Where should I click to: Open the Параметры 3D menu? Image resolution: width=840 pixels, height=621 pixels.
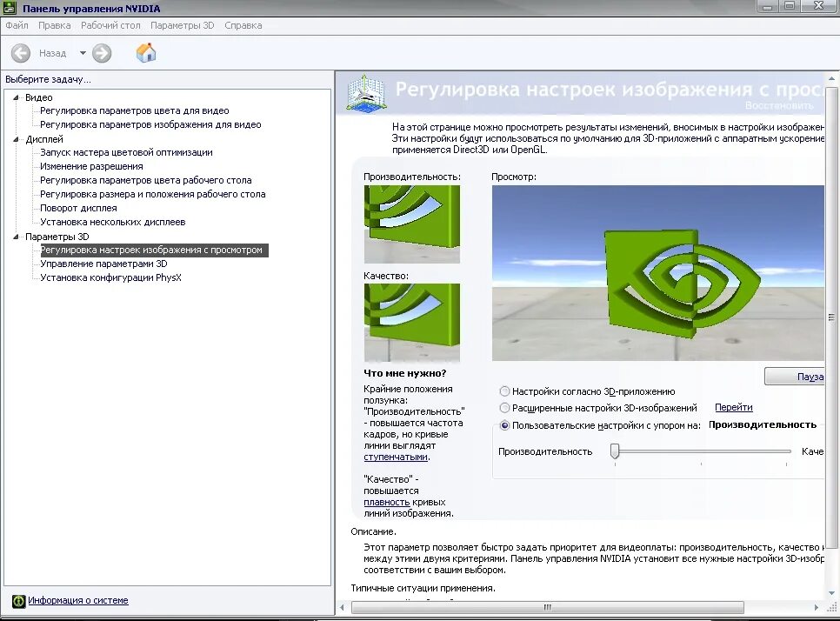coord(182,25)
